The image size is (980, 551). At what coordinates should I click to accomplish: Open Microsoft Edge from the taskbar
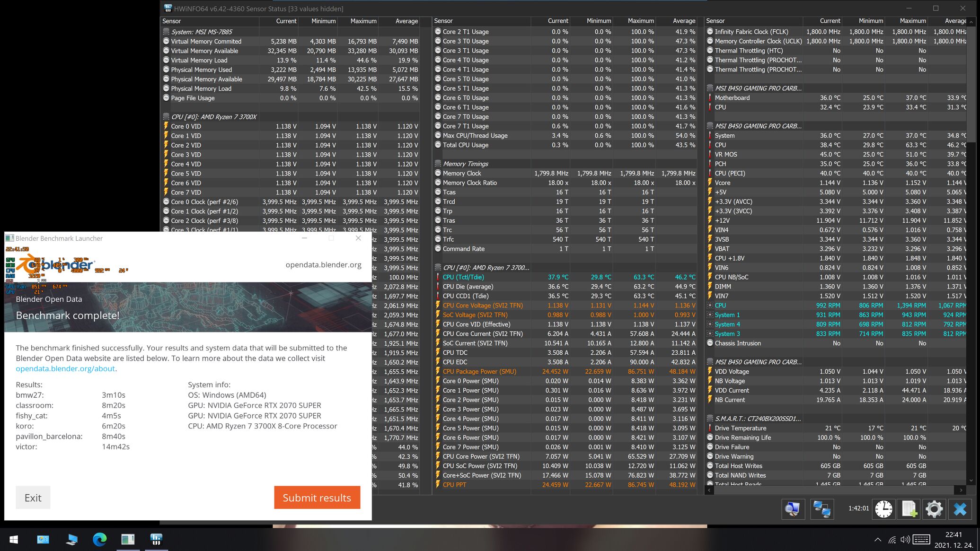click(99, 539)
